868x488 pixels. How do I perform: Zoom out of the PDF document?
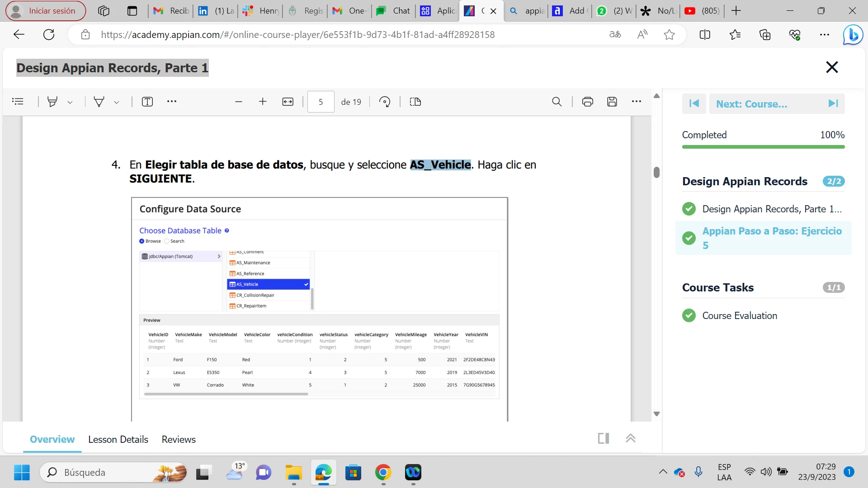coord(239,102)
